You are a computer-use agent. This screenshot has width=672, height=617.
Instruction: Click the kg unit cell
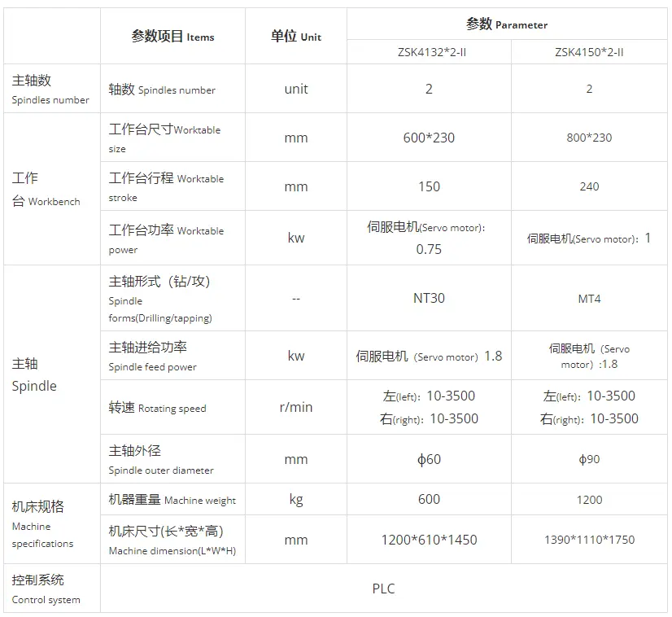pos(296,500)
